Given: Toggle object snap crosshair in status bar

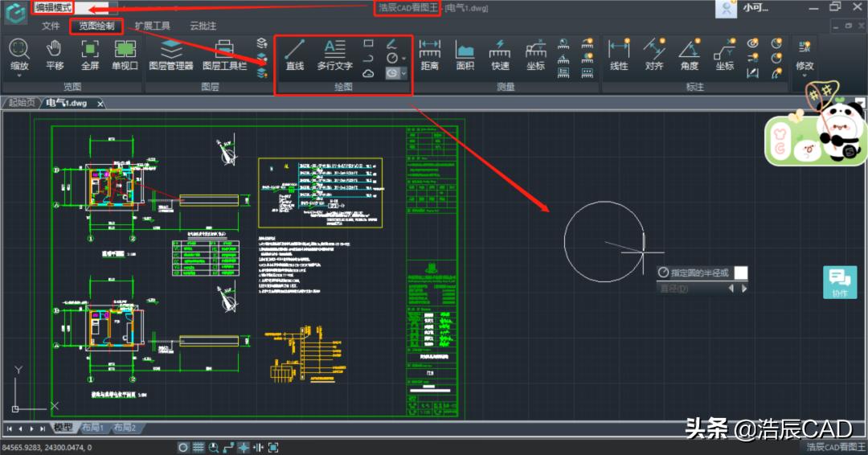Looking at the screenshot, I should click(244, 447).
